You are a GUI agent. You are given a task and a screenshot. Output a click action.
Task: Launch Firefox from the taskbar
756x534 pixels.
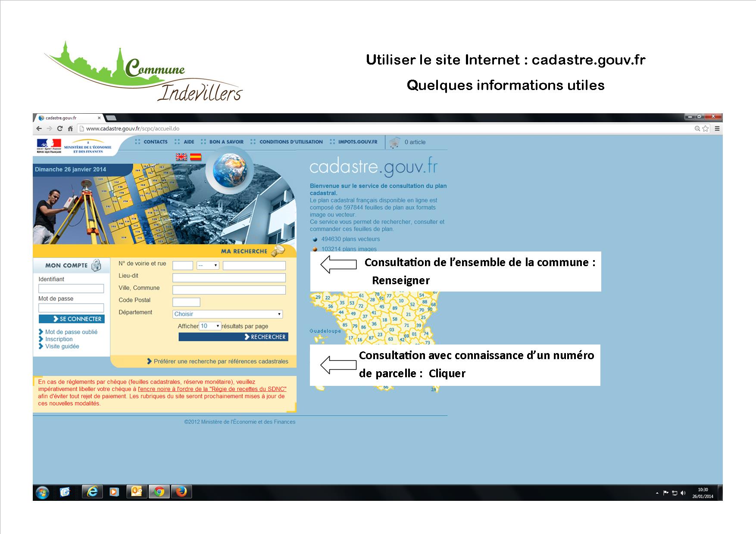point(181,491)
